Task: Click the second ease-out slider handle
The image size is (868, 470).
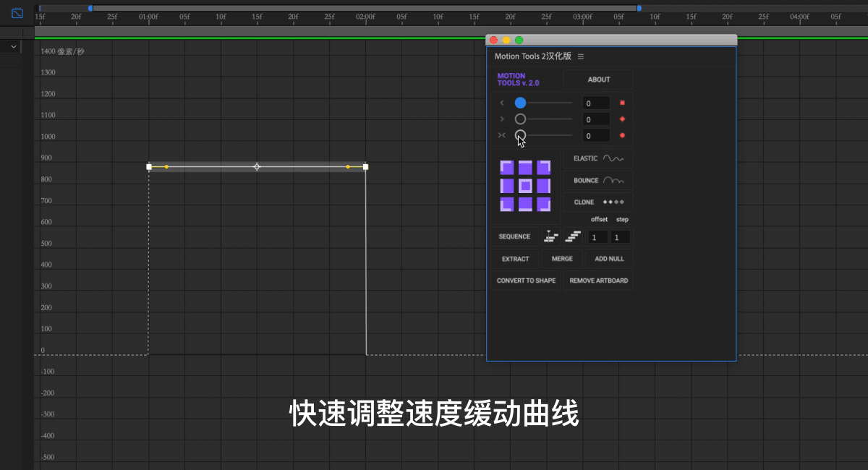Action: click(520, 119)
